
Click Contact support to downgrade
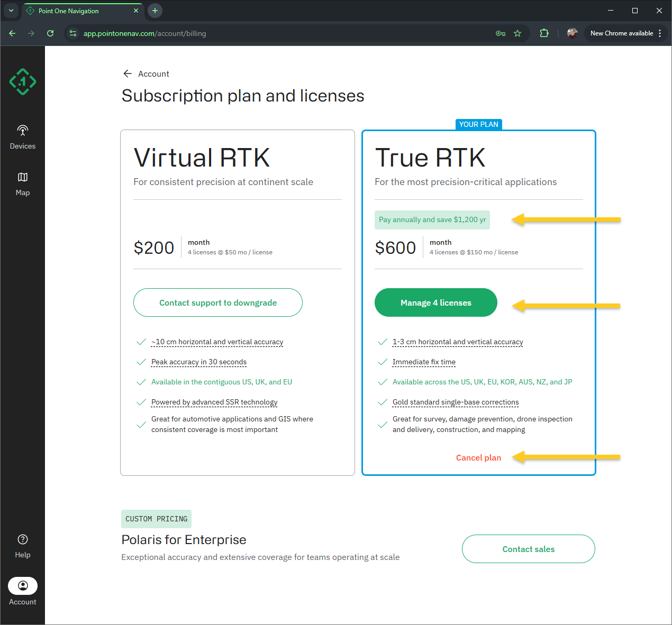218,302
